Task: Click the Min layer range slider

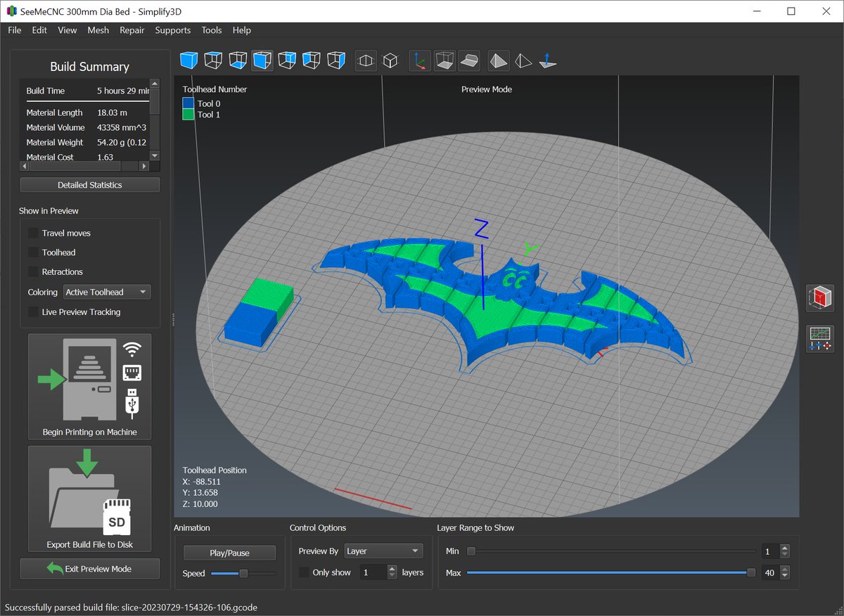Action: (611, 551)
